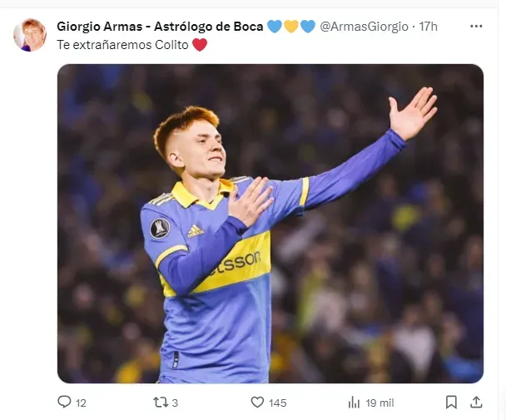Click the like count 145
The height and width of the screenshot is (420, 506).
point(278,403)
